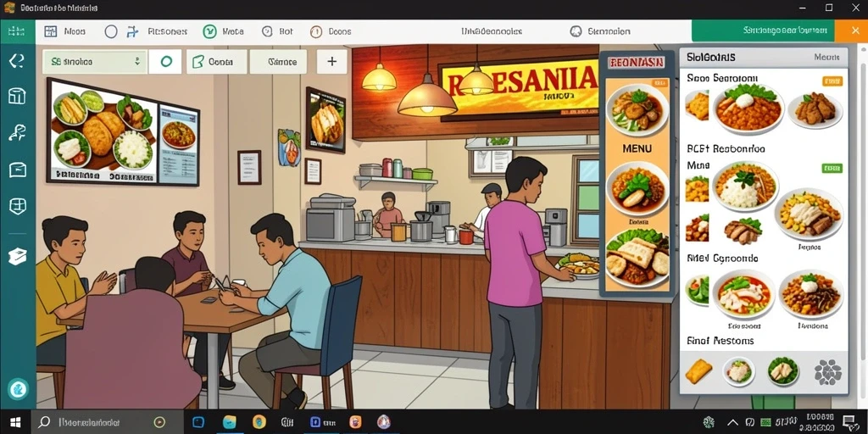Click the 'Sinof Restoms' heading
The width and height of the screenshot is (868, 434).
(721, 341)
